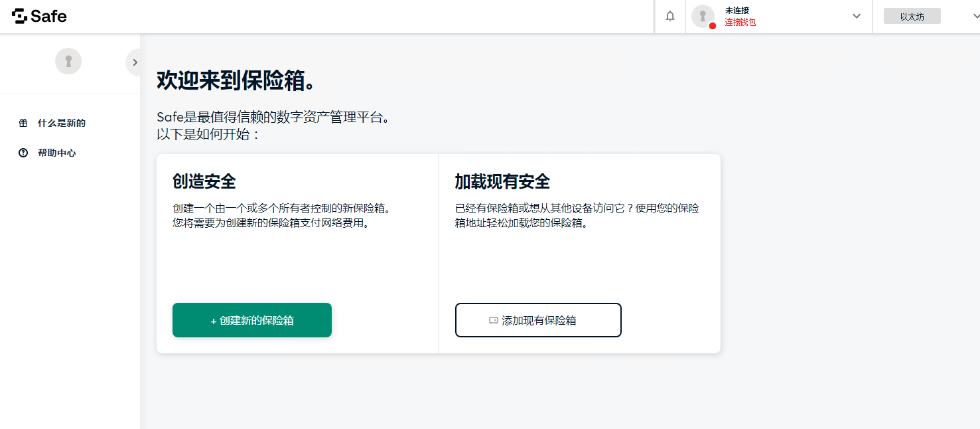Select the 以太坊 network chip
The height and width of the screenshot is (429, 980).
click(912, 17)
